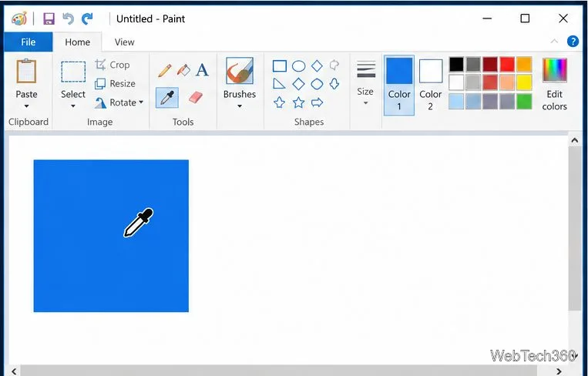This screenshot has height=376, width=588.
Task: Switch to the View tab
Action: click(x=125, y=42)
